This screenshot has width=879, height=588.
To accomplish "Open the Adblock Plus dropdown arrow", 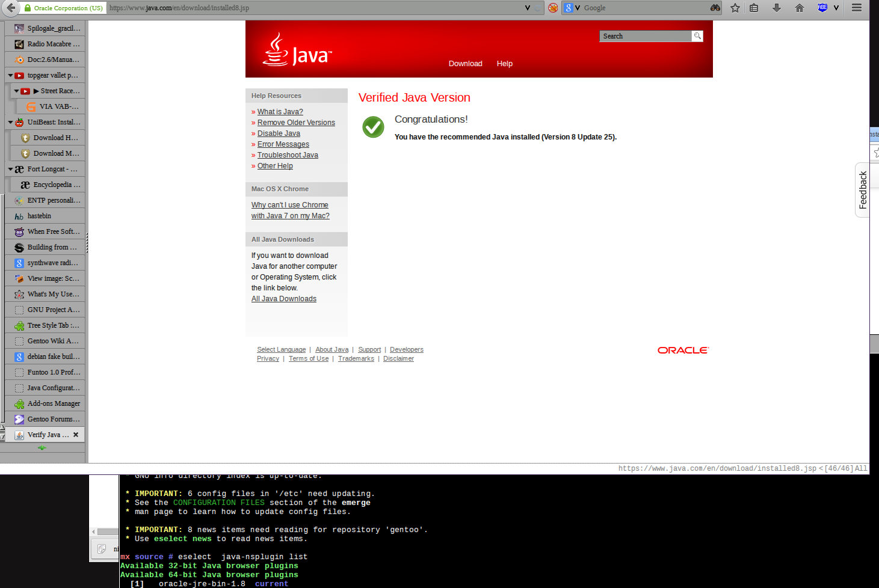I will pyautogui.click(x=836, y=8).
